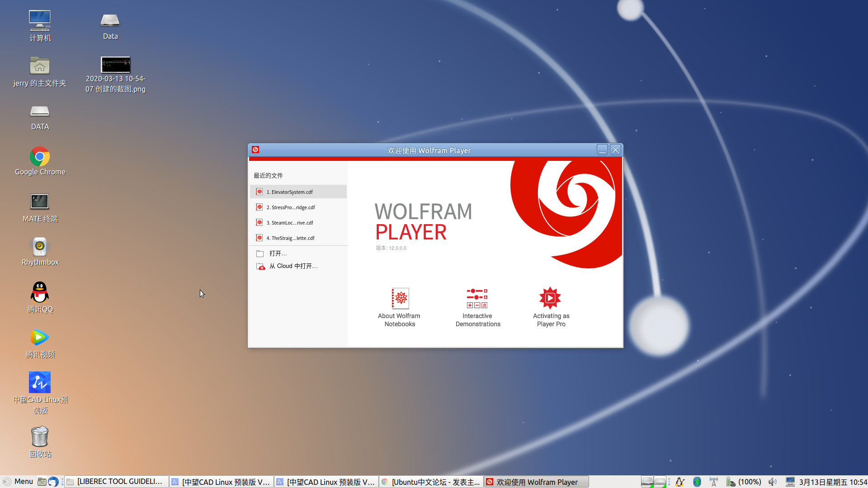868x488 pixels.
Task: Minimize the Wolfram Player welcome window
Action: click(602, 150)
